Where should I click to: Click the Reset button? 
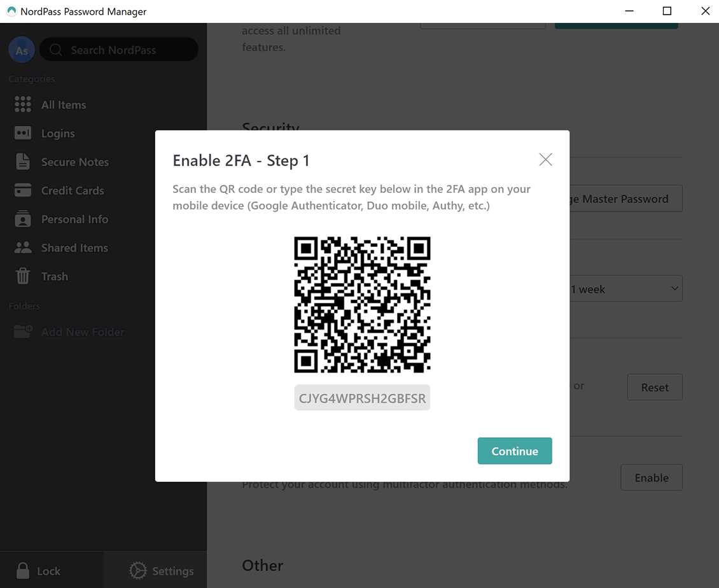point(655,387)
